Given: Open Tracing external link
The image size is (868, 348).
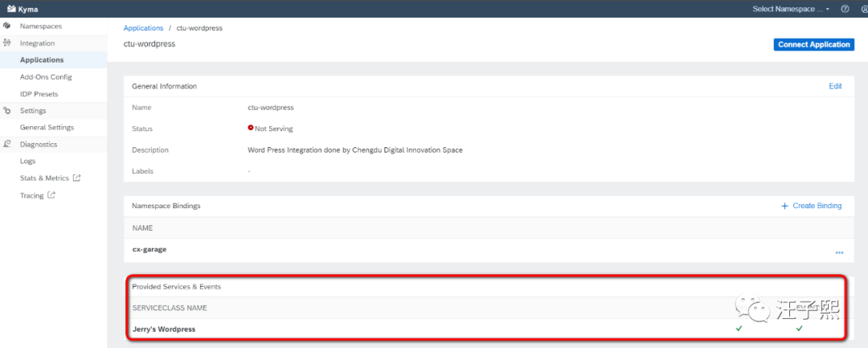Looking at the screenshot, I should click(31, 195).
